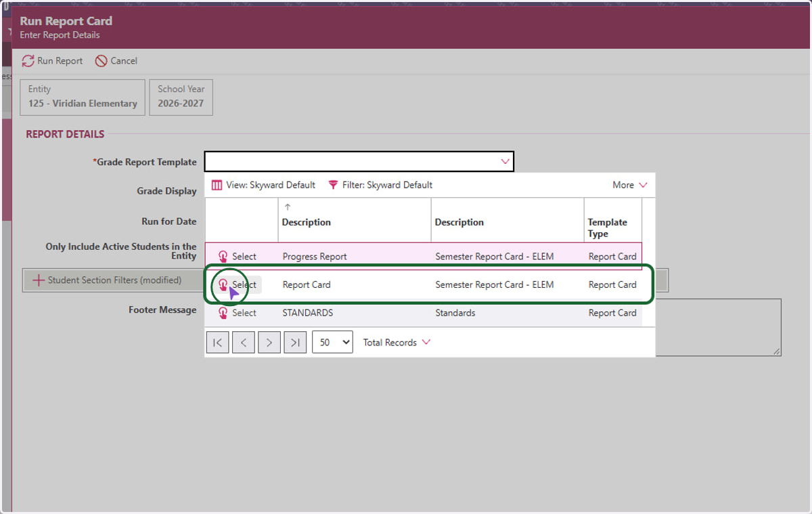Click Select for STANDARDS row
Screen dimensions: 812x514
pyautogui.click(x=237, y=313)
